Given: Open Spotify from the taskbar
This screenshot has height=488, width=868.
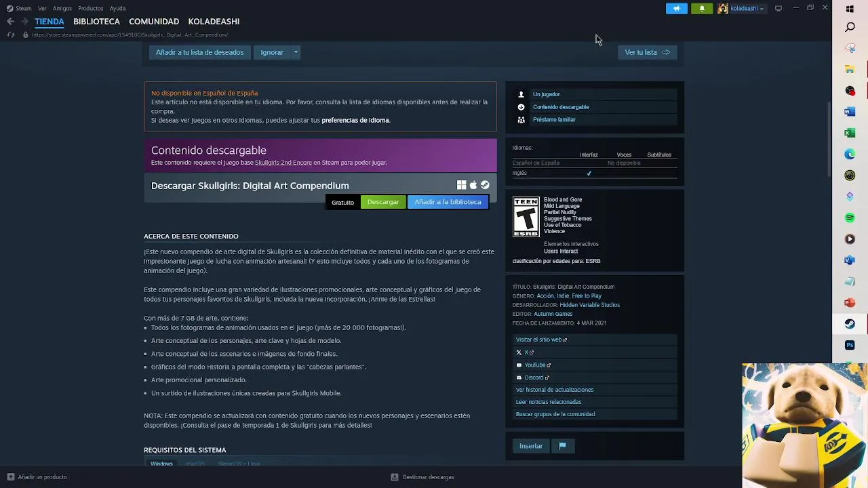Looking at the screenshot, I should pos(850,218).
